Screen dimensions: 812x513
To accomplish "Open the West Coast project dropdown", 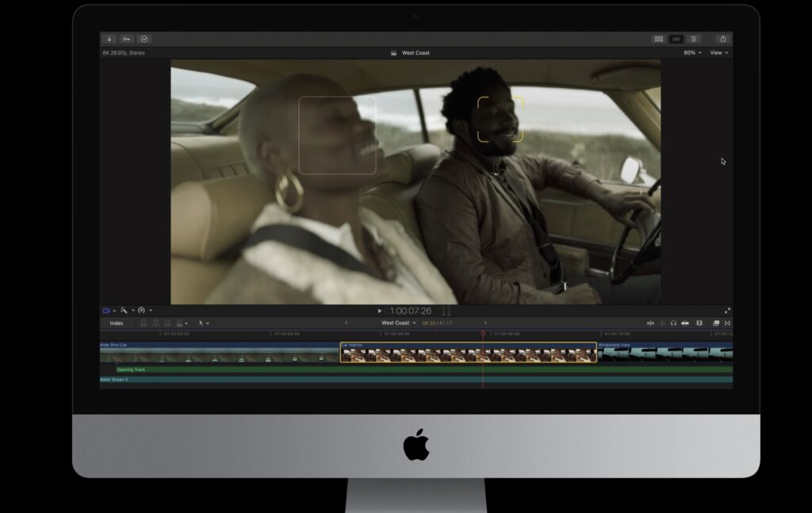I will click(398, 323).
